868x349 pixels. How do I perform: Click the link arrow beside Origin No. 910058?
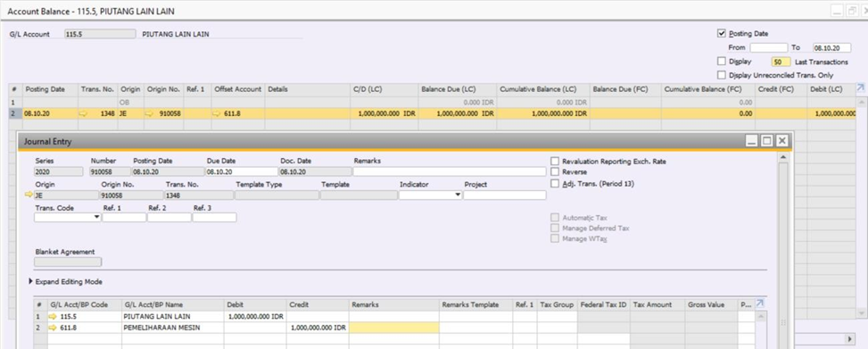click(x=150, y=113)
